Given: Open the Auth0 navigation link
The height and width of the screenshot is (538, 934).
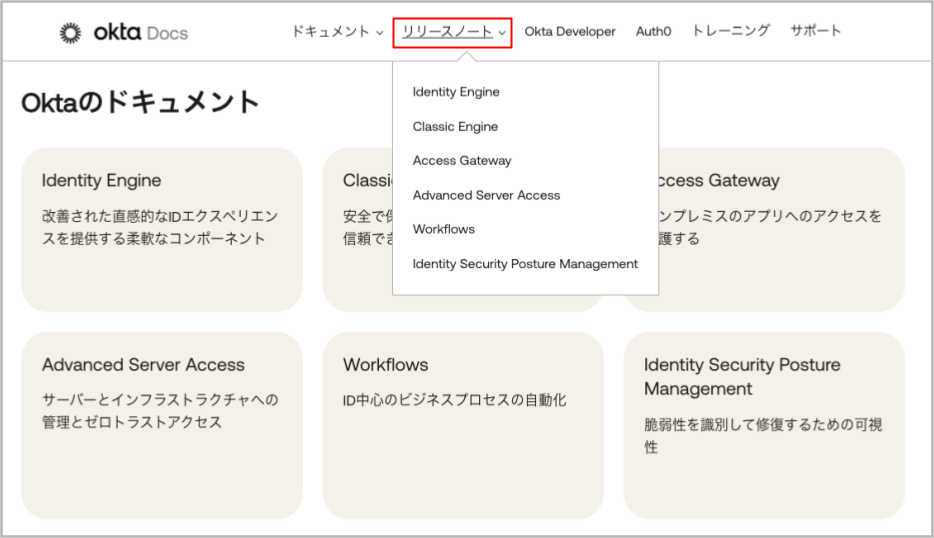Looking at the screenshot, I should pyautogui.click(x=654, y=32).
